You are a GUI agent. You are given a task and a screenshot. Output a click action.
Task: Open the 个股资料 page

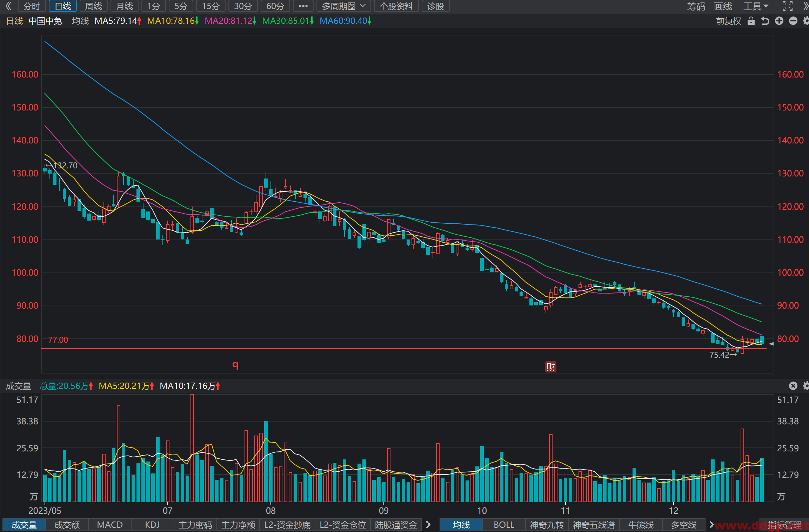[396, 6]
